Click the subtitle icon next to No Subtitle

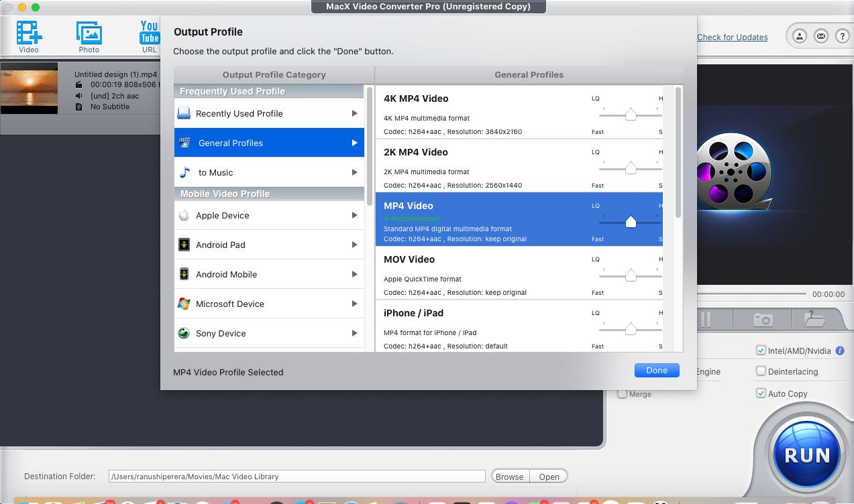(78, 107)
